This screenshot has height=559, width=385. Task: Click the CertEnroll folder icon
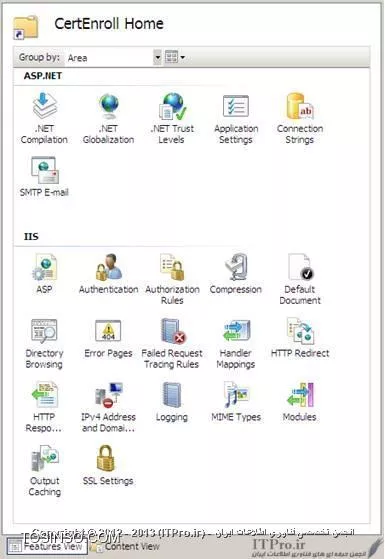tap(26, 27)
